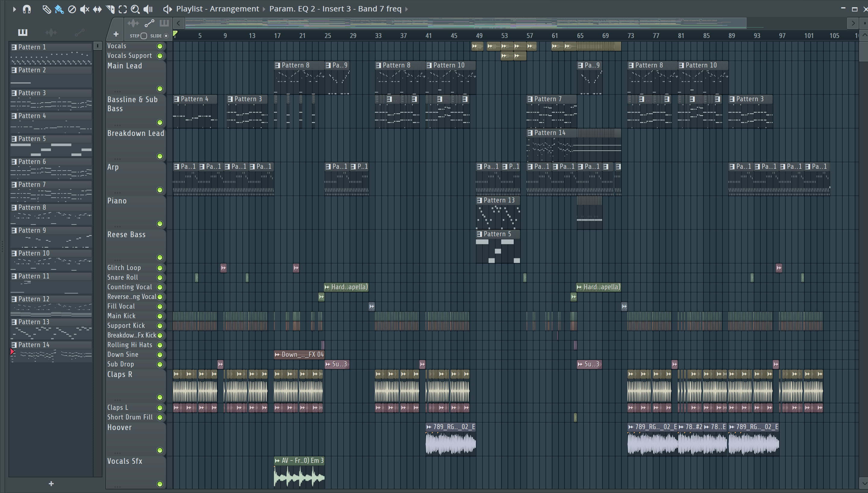Click the Playlist speaker icon before title
This screenshot has height=493, width=868.
tap(167, 9)
